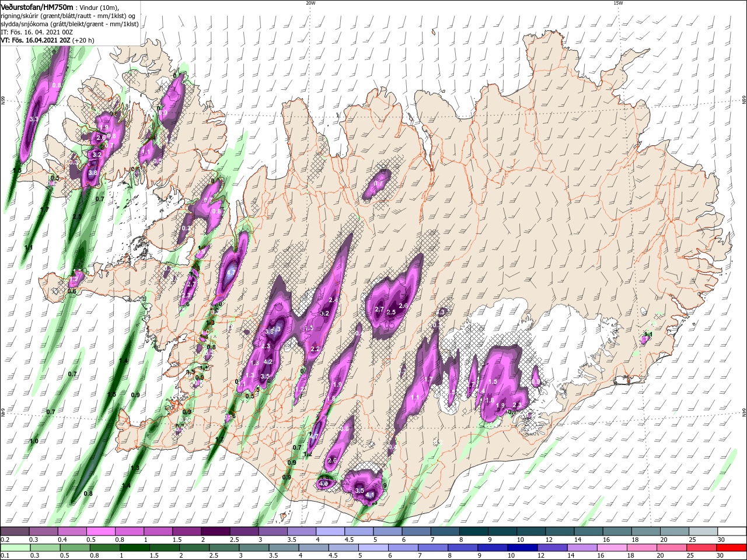
Task: Click the crimson swatch labeled 25 in the rain scale
Action: click(701, 548)
